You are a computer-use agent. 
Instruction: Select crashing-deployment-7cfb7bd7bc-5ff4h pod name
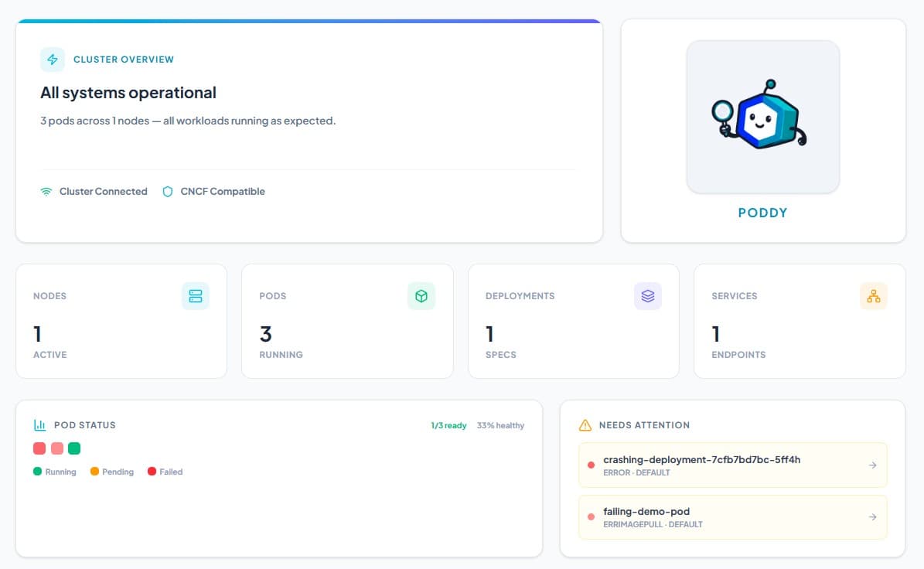pos(701,459)
